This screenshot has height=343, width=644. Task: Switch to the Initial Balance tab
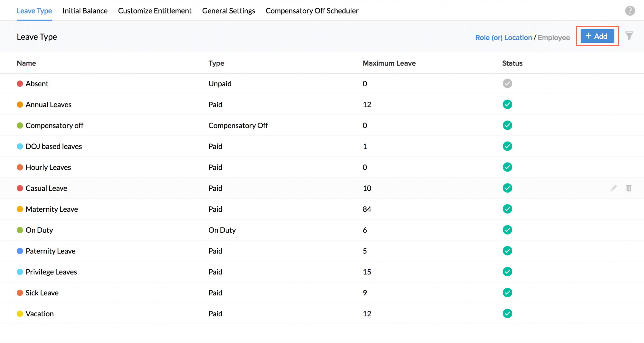(85, 11)
